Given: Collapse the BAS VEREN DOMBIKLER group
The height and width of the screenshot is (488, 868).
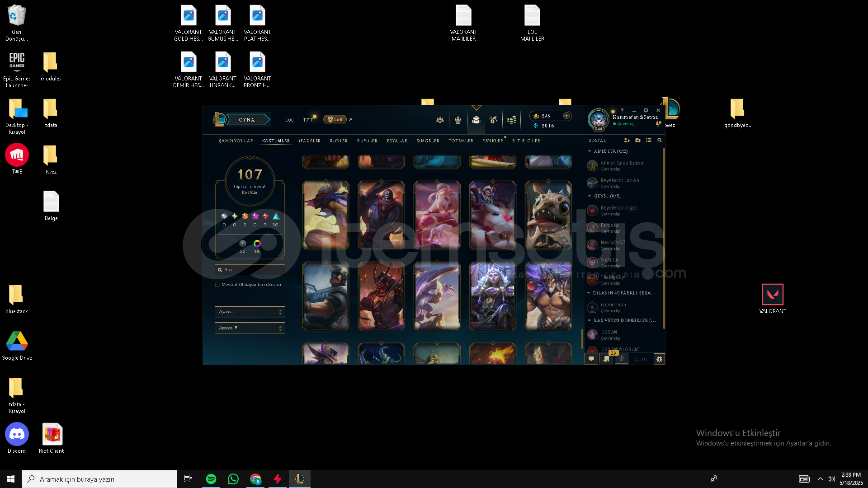Looking at the screenshot, I should pos(590,320).
